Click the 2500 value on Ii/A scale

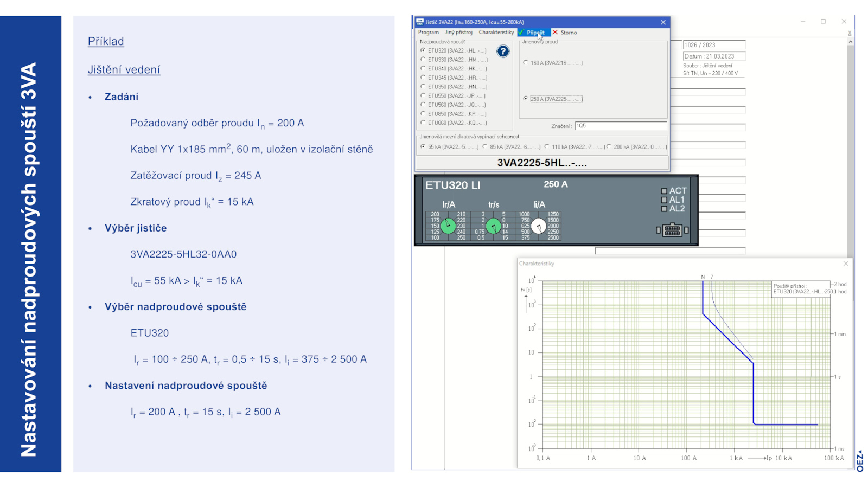point(553,237)
